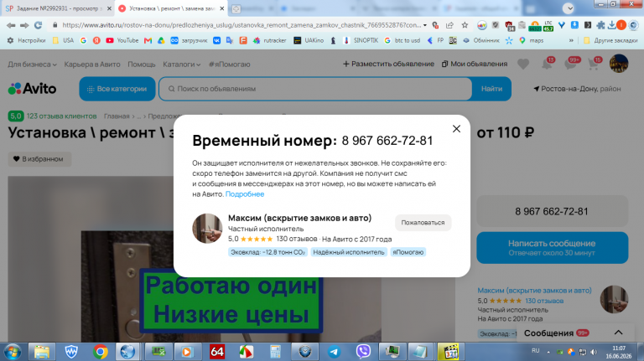Open Viber from the taskbar
644x361 pixels.
point(363,352)
